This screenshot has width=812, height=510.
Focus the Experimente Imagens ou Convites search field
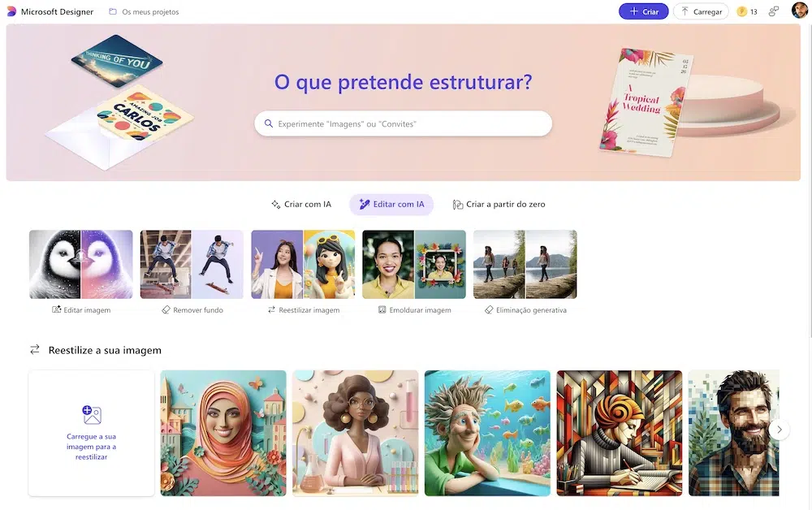[403, 123]
